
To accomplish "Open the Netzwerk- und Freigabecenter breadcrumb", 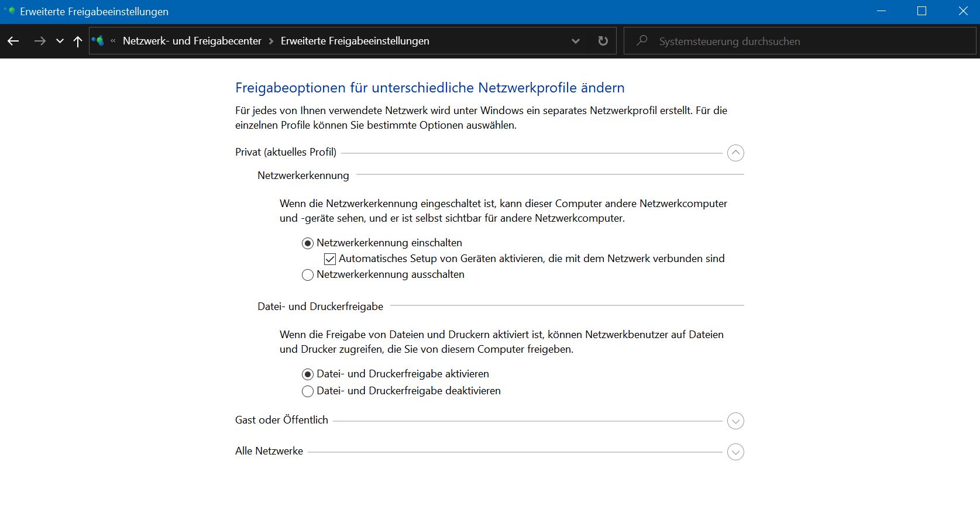I will tap(192, 41).
